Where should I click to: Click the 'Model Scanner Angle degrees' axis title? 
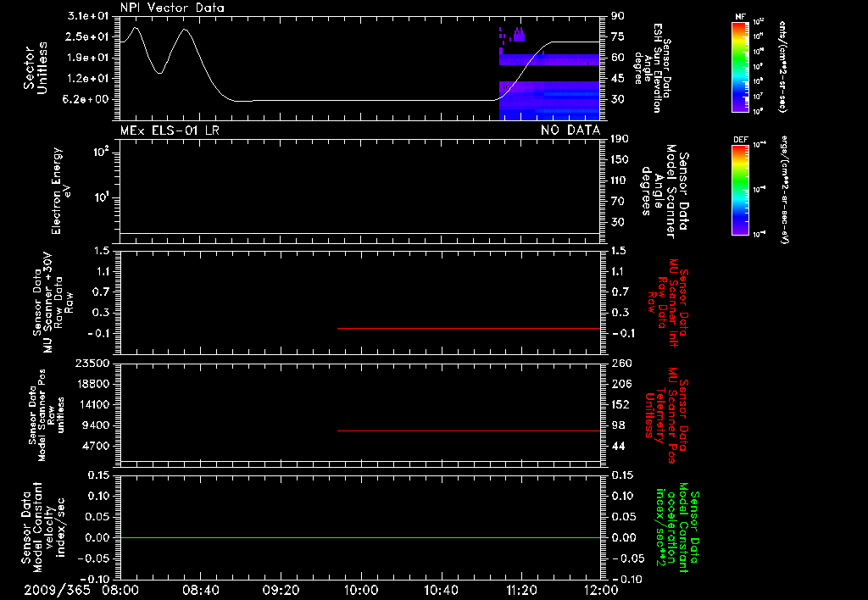[665, 192]
